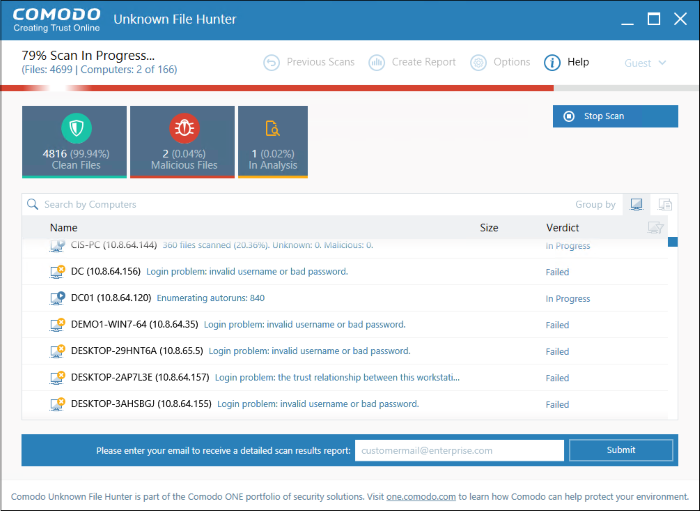The height and width of the screenshot is (511, 700).
Task: Sort by the Name column header
Action: [63, 228]
